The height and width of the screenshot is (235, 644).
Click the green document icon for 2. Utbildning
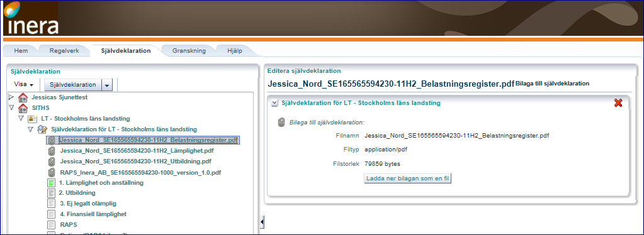click(52, 193)
